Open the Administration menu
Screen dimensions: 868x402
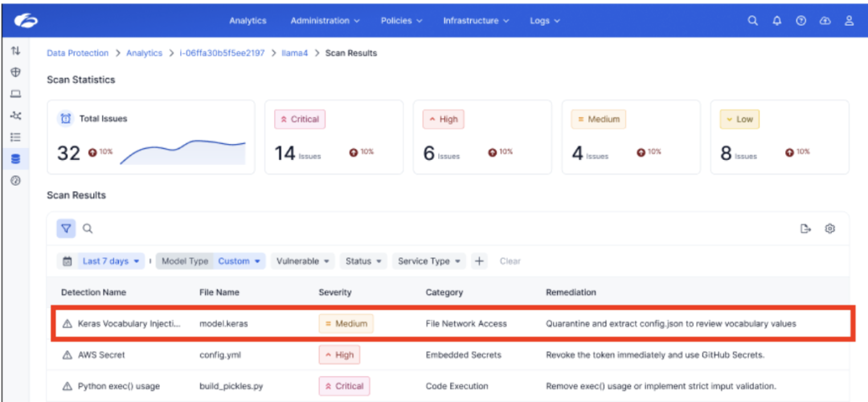(325, 21)
